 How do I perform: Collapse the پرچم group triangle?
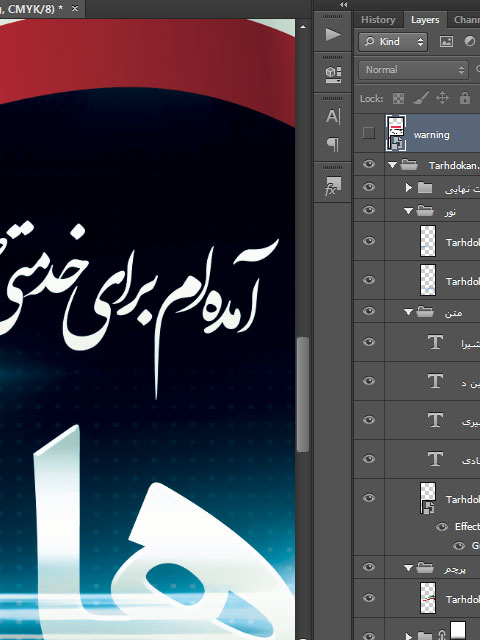point(408,568)
